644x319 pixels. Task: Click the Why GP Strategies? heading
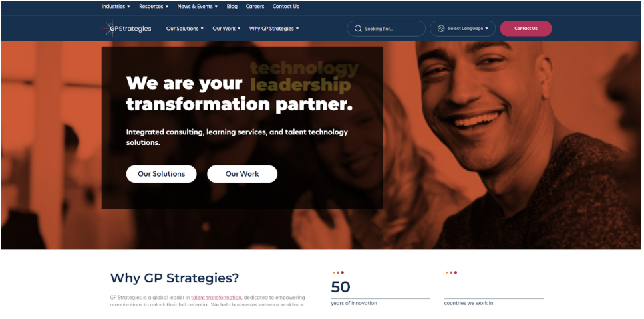pyautogui.click(x=174, y=278)
